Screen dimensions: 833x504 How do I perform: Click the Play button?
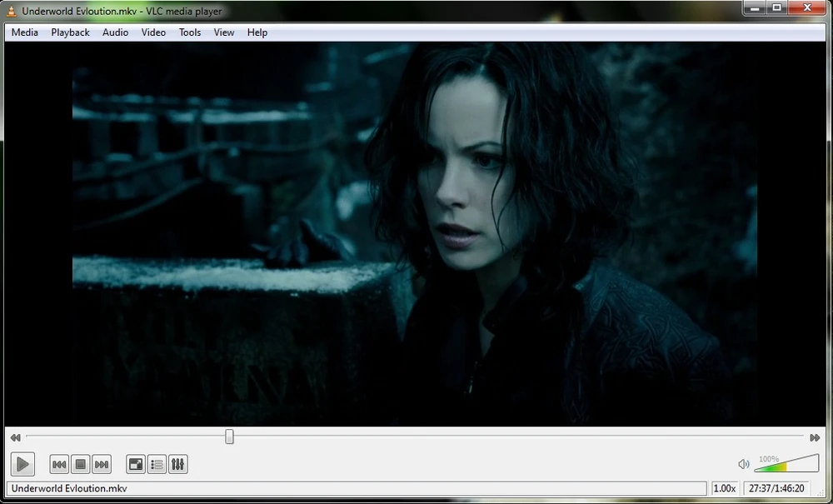(x=22, y=464)
